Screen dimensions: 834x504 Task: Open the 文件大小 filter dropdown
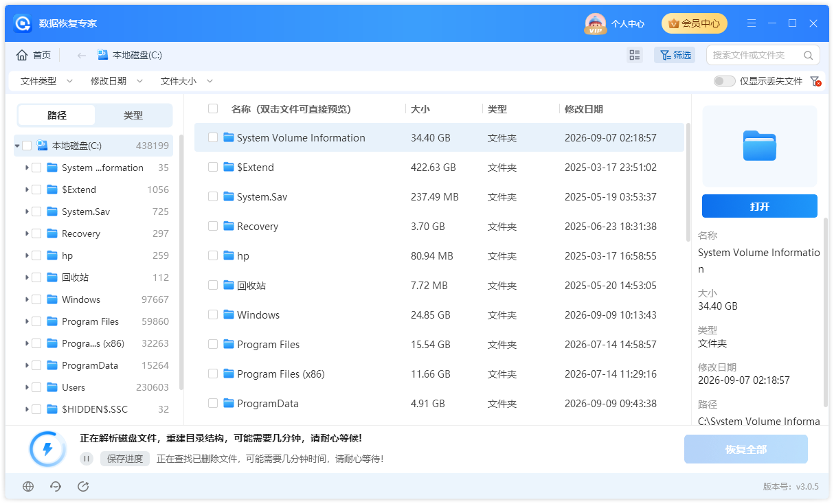point(186,81)
